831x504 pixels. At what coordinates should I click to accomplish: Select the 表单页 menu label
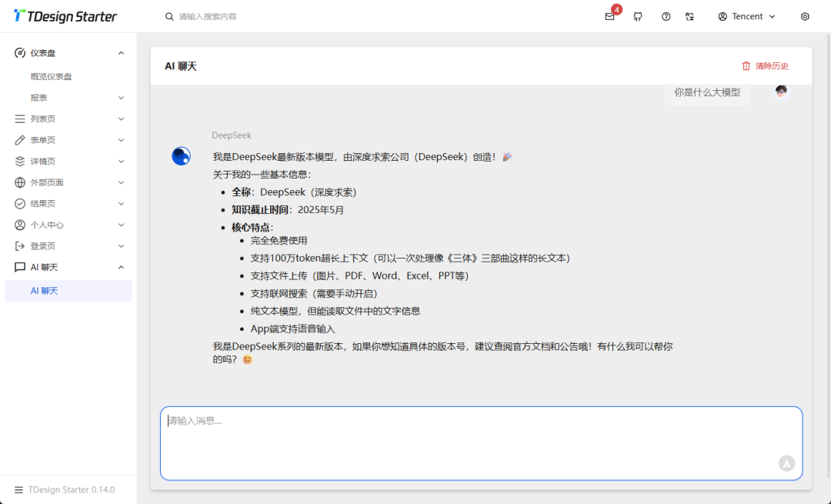[x=43, y=140]
